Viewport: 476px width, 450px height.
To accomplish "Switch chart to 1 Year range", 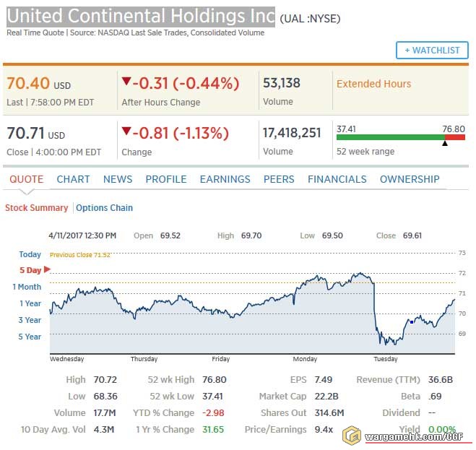I will (30, 303).
